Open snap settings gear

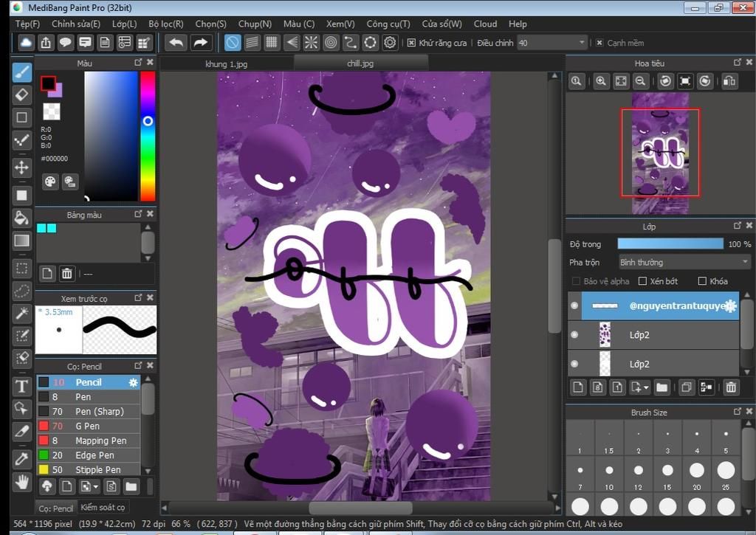coord(390,42)
